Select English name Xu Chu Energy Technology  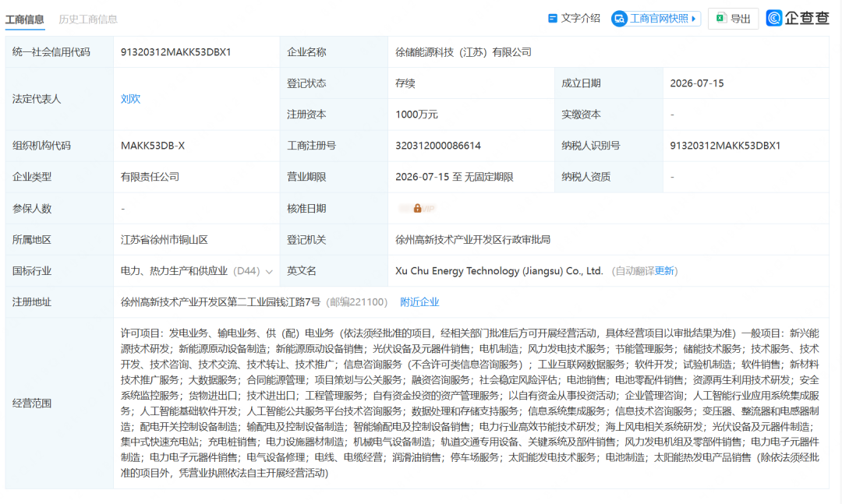click(x=499, y=271)
